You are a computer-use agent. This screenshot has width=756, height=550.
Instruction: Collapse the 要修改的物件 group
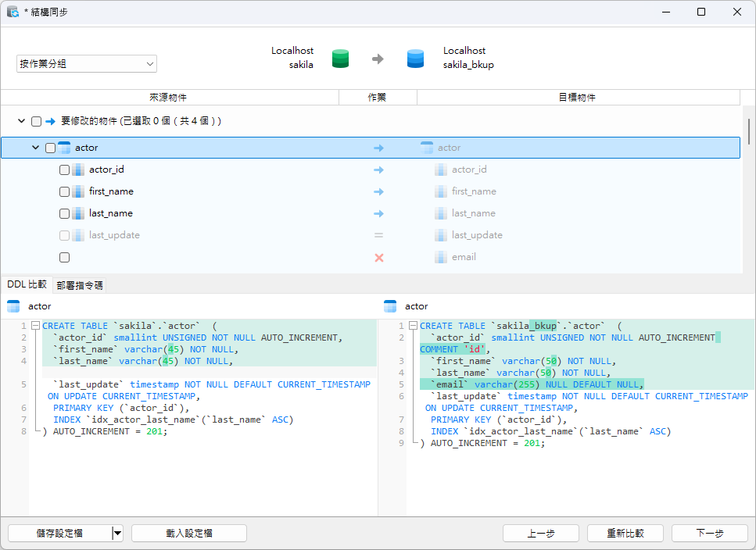(21, 121)
